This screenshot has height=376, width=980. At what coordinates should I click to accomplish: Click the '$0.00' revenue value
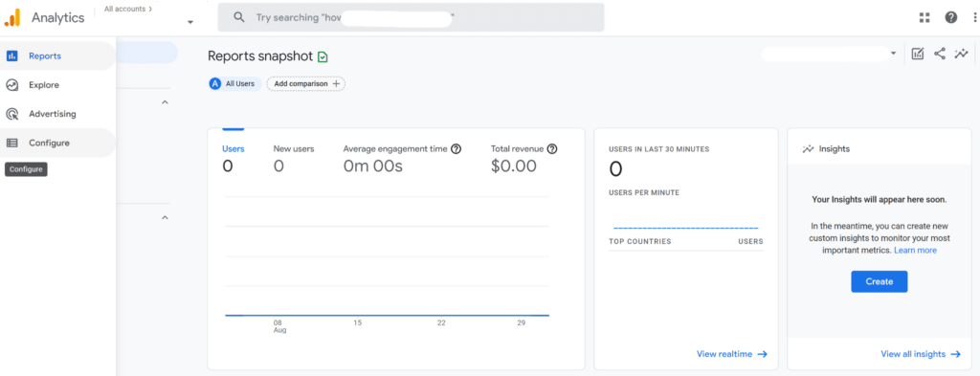click(x=514, y=166)
